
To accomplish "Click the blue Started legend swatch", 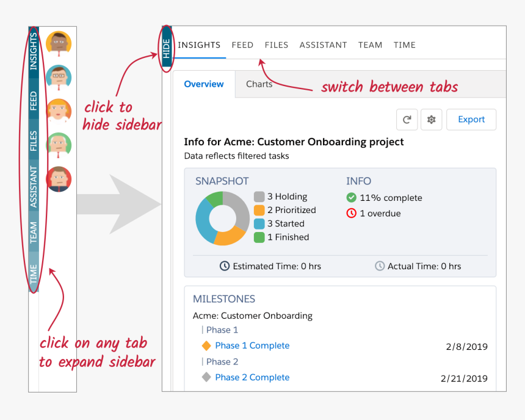I will (259, 223).
